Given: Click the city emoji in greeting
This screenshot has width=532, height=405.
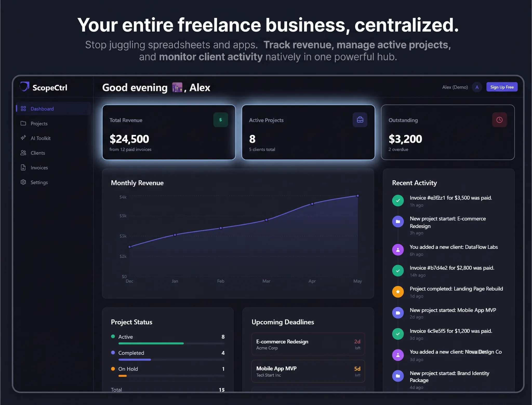Looking at the screenshot, I should pyautogui.click(x=177, y=87).
